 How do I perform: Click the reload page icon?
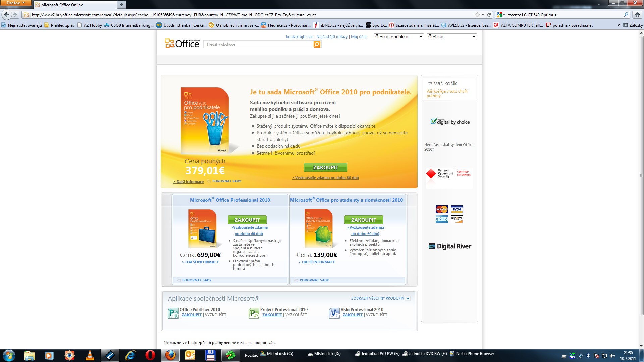tap(489, 15)
